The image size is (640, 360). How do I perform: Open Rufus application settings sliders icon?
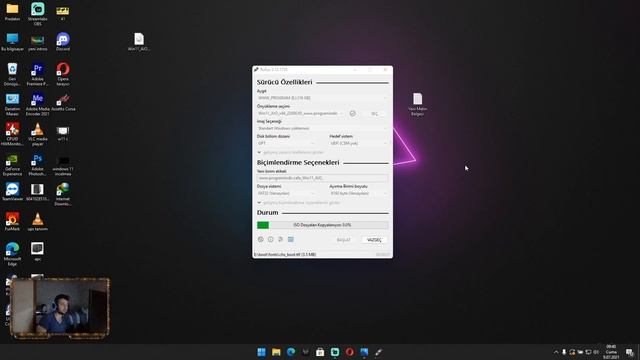tap(280, 240)
